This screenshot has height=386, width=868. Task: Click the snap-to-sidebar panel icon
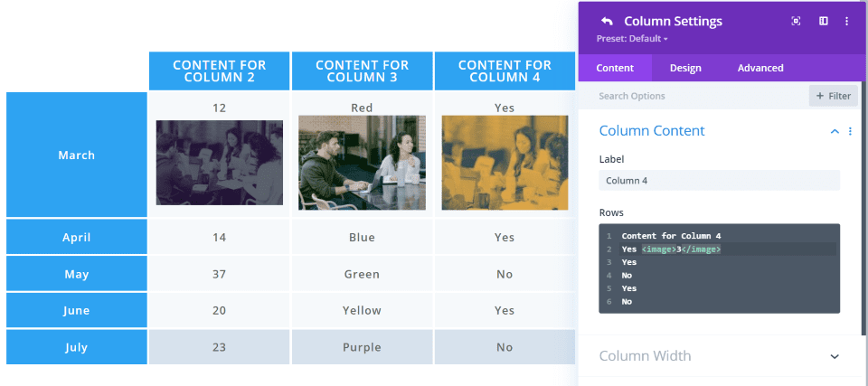coord(824,22)
